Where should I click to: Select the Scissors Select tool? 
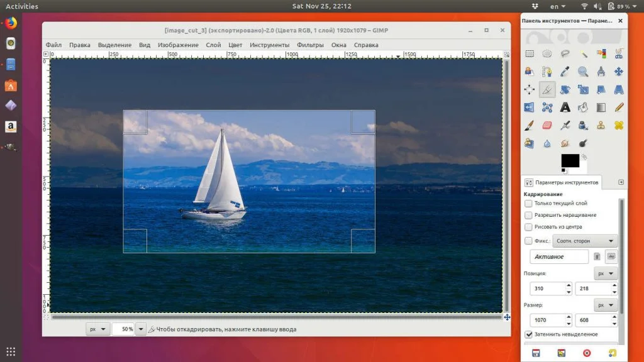pyautogui.click(x=619, y=54)
